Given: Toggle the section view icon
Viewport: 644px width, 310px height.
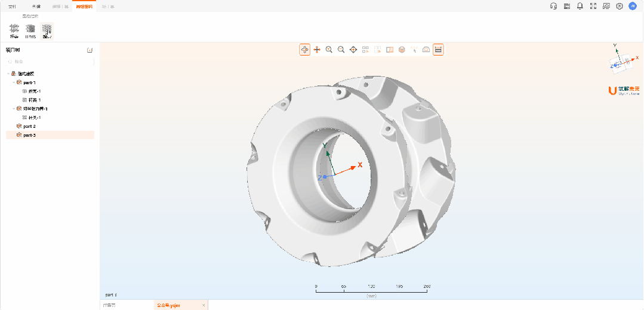Looking at the screenshot, I should [x=390, y=50].
